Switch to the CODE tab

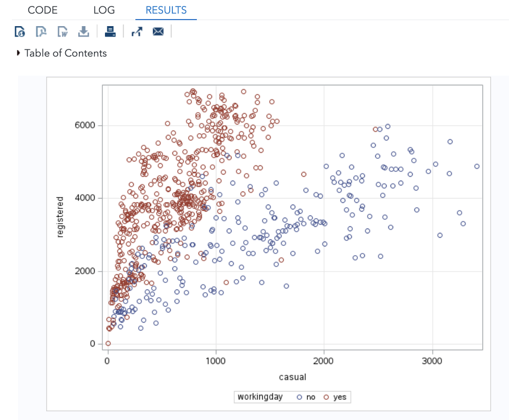[x=42, y=10]
